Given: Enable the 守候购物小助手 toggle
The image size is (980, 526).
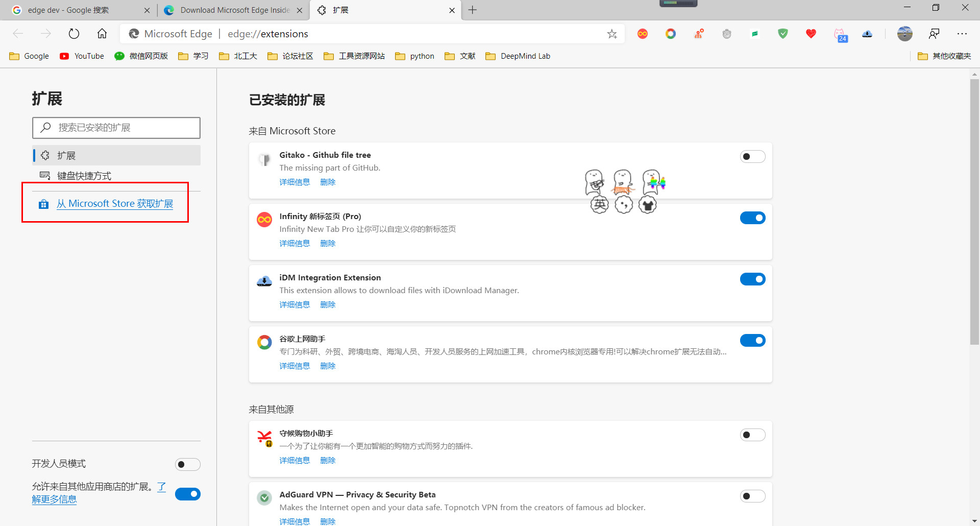Looking at the screenshot, I should point(752,435).
